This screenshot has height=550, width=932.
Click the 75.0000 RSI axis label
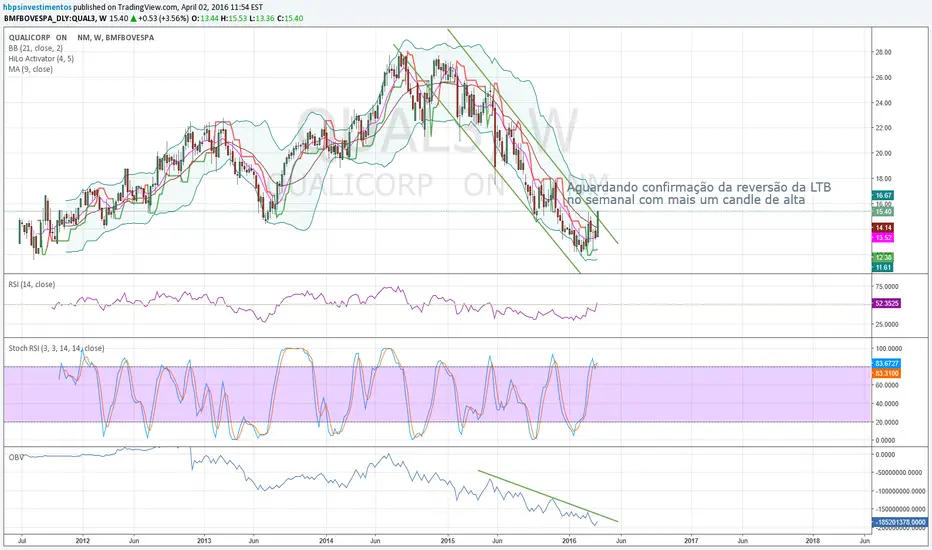pyautogui.click(x=887, y=287)
